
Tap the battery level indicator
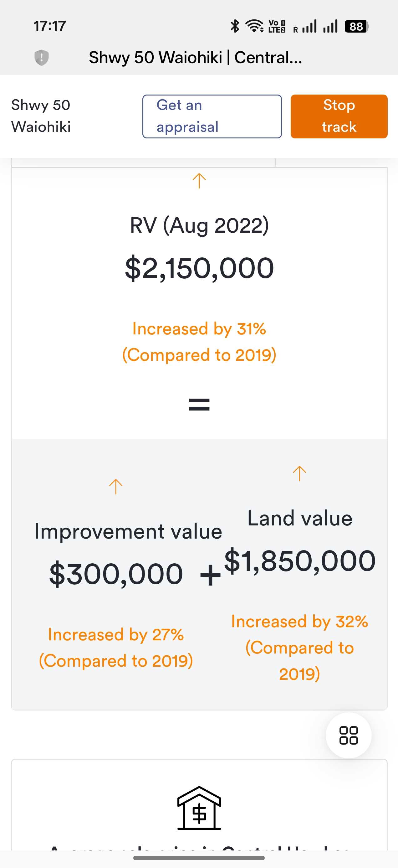pos(356,26)
